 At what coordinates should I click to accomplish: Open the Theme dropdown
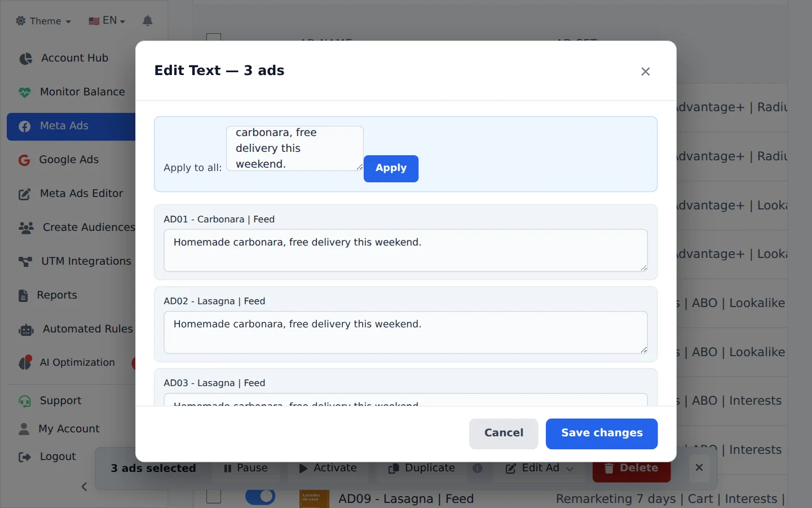coord(43,21)
